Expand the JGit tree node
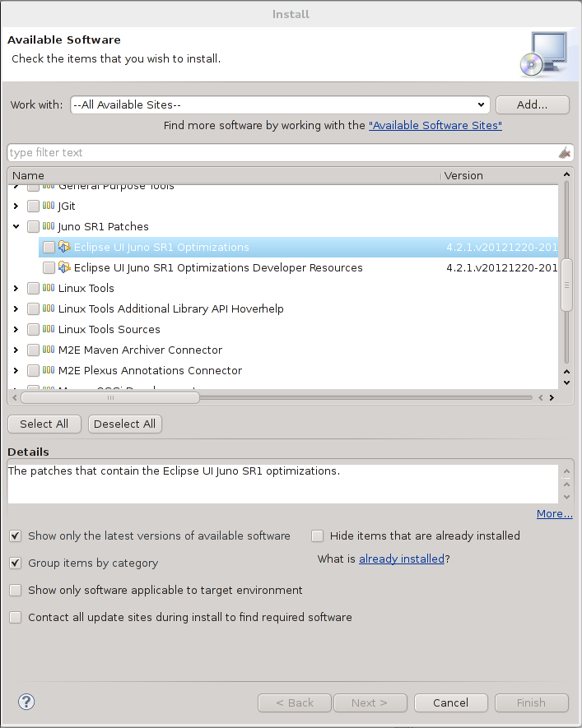The image size is (582, 728). pyautogui.click(x=16, y=206)
